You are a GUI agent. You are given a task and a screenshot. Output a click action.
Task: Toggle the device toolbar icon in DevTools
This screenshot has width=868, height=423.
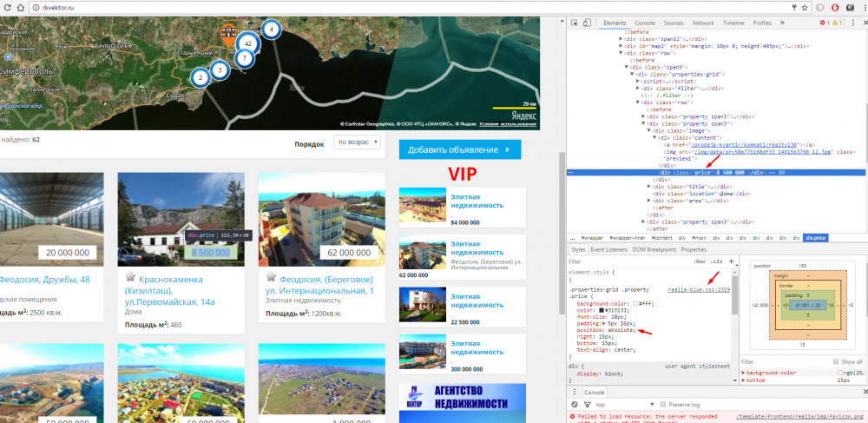click(586, 23)
